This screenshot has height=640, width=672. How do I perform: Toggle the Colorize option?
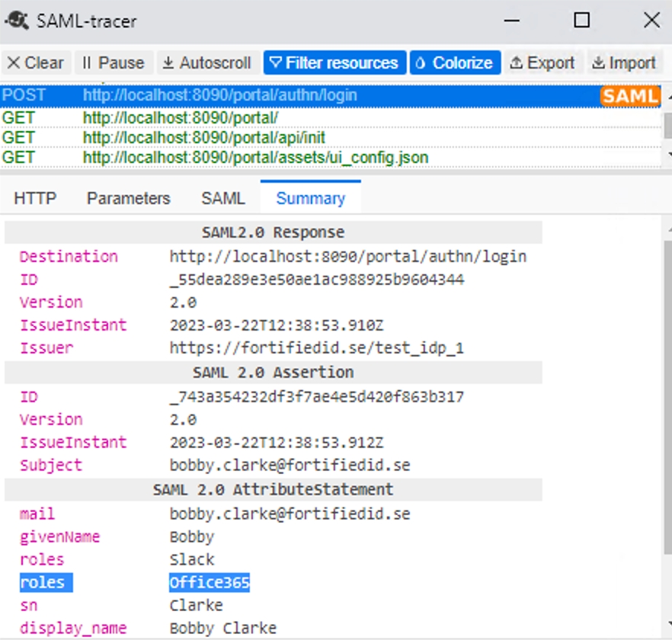[455, 62]
